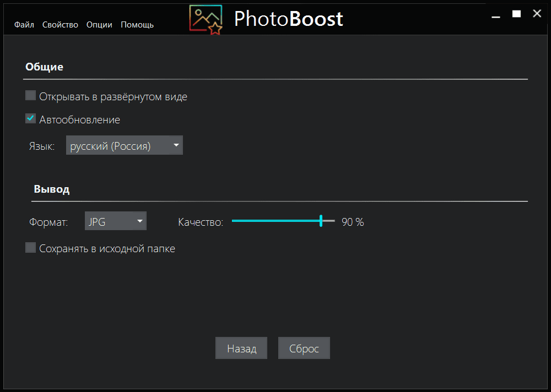Click the Качество: label
Image resolution: width=551 pixels, height=392 pixels.
click(201, 222)
